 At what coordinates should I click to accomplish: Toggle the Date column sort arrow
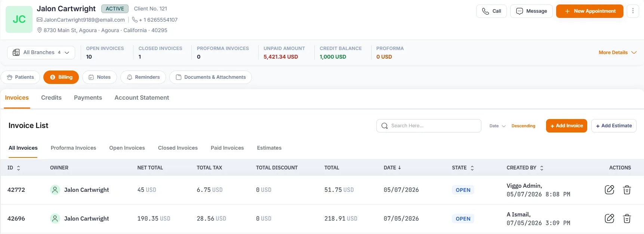tap(400, 168)
